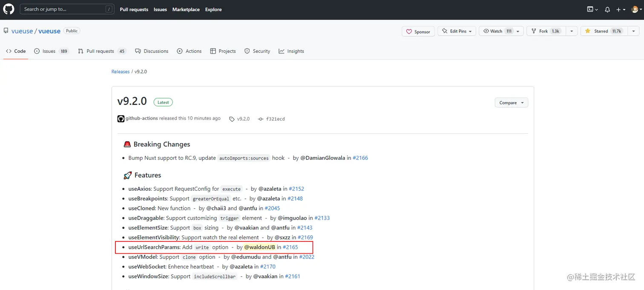This screenshot has height=290, width=644.
Task: Expand the plus create-new menu
Action: (x=621, y=9)
